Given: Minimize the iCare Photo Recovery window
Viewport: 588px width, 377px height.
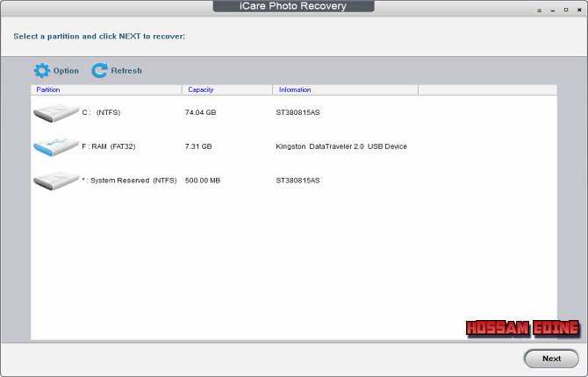Looking at the screenshot, I should tap(553, 11).
